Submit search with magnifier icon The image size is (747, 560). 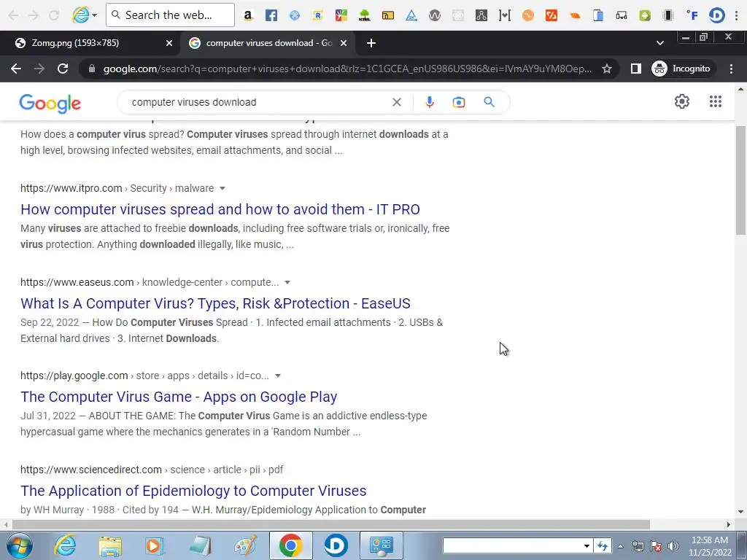489,102
